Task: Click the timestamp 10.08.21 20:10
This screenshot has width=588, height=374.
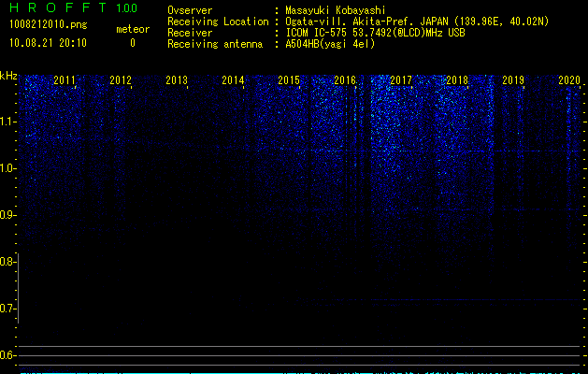Action: pos(48,43)
